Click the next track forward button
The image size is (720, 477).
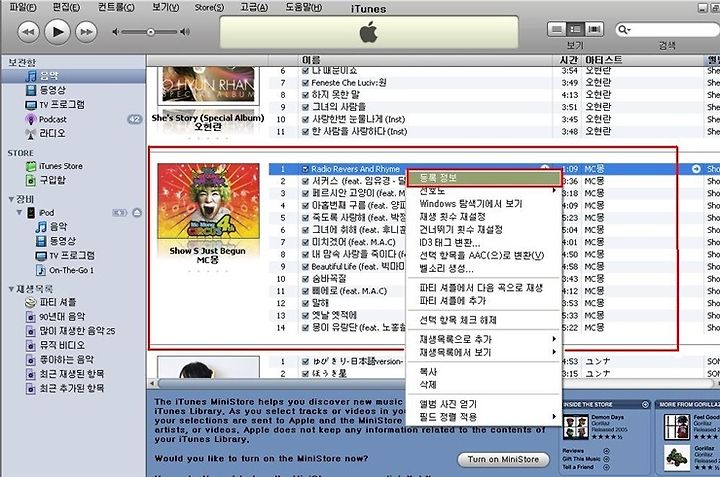pyautogui.click(x=86, y=32)
